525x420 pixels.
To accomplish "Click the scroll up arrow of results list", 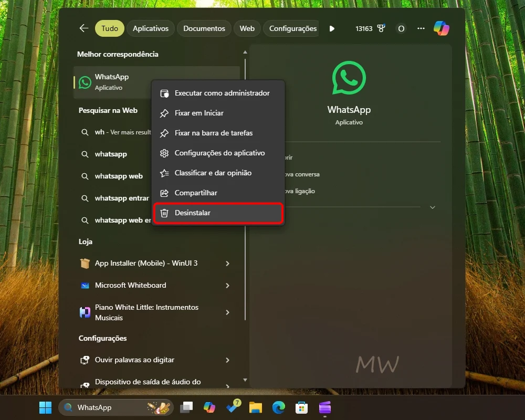I will (245, 52).
